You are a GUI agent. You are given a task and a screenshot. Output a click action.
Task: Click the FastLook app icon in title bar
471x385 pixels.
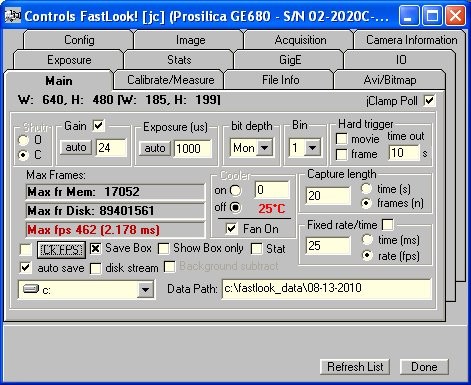point(13,16)
